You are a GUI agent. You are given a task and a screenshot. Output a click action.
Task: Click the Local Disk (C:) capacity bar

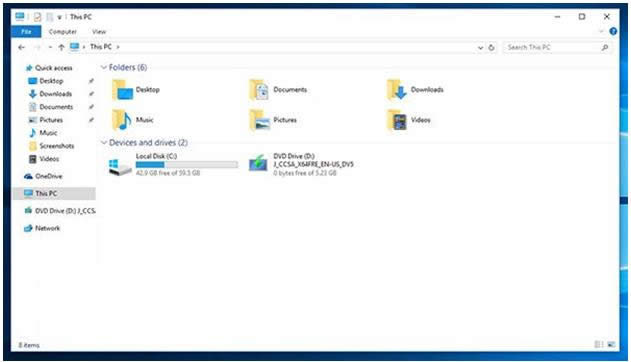point(187,165)
